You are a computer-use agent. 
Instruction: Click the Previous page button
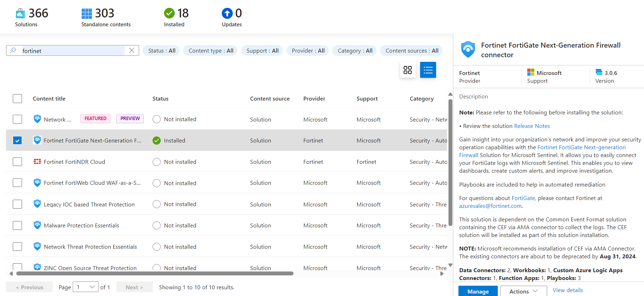click(29, 287)
